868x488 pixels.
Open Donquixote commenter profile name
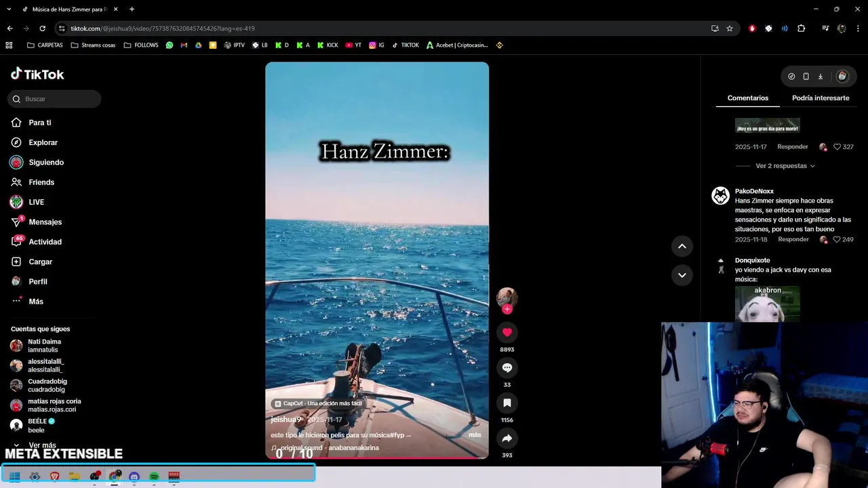(x=753, y=260)
